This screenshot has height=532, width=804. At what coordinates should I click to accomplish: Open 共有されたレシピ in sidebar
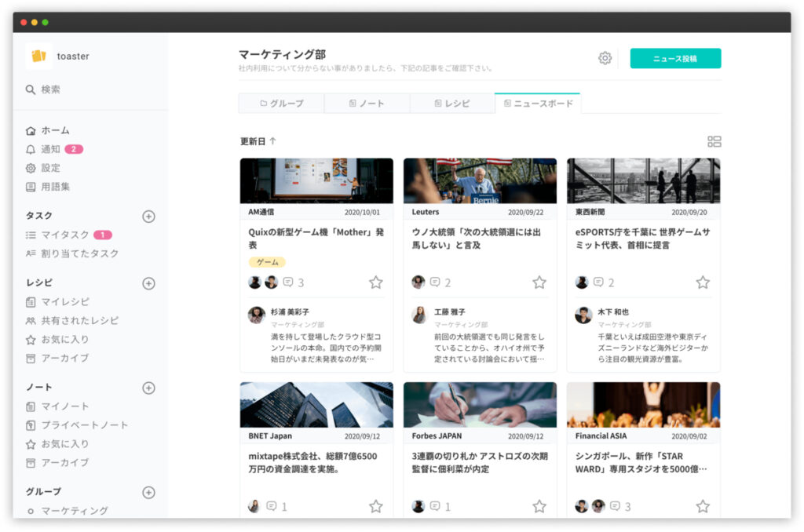pos(72,320)
